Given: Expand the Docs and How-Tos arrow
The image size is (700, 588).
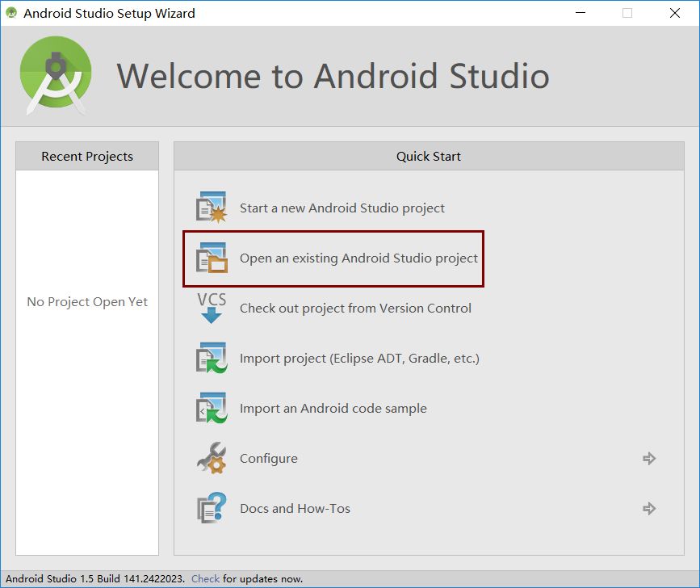Looking at the screenshot, I should pos(649,509).
